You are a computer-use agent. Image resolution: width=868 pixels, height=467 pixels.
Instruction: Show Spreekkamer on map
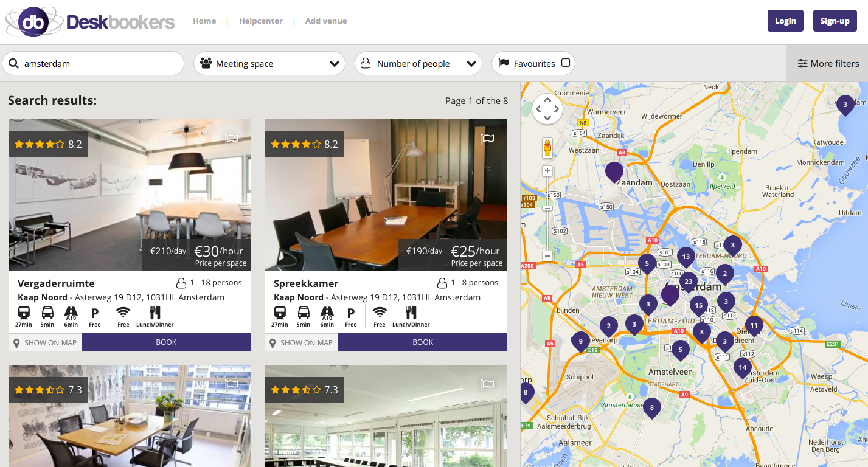point(301,342)
